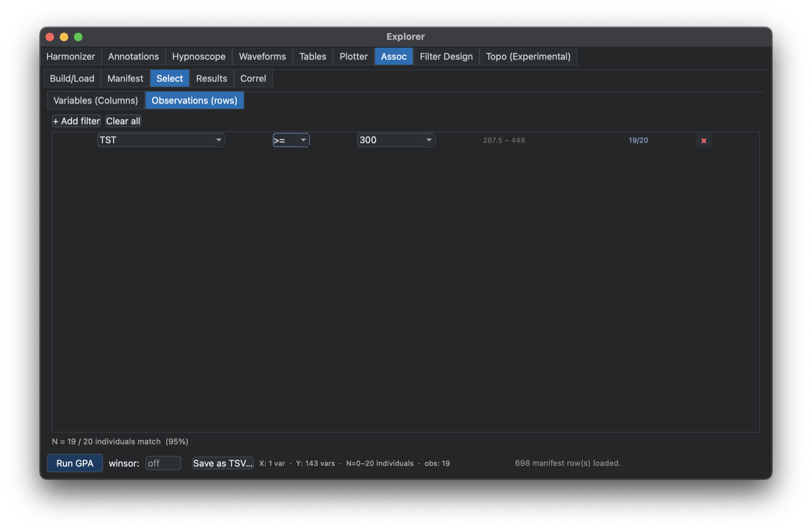The height and width of the screenshot is (532, 812).
Task: Click the Clear all button
Action: tap(123, 121)
